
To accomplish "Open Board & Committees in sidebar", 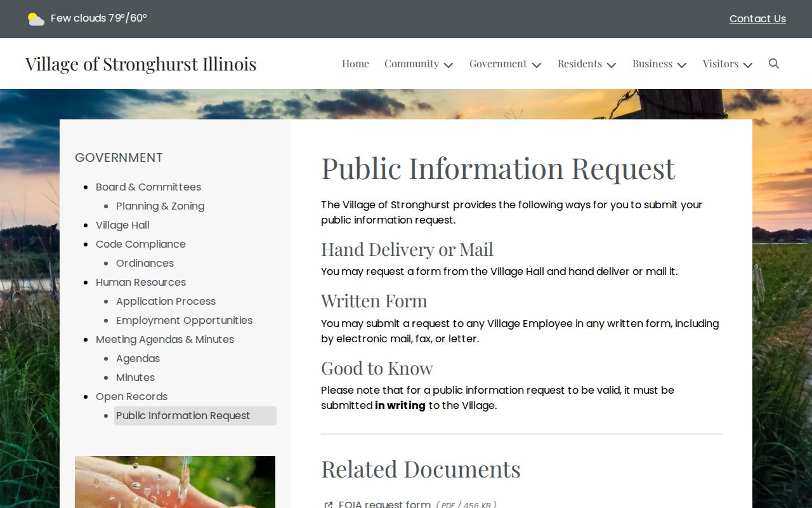I will click(x=148, y=187).
